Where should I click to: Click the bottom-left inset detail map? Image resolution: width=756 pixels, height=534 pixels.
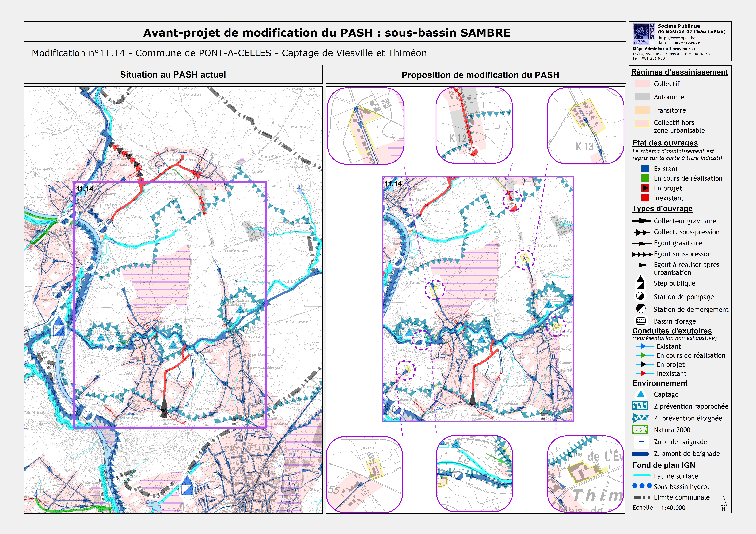[x=364, y=474]
